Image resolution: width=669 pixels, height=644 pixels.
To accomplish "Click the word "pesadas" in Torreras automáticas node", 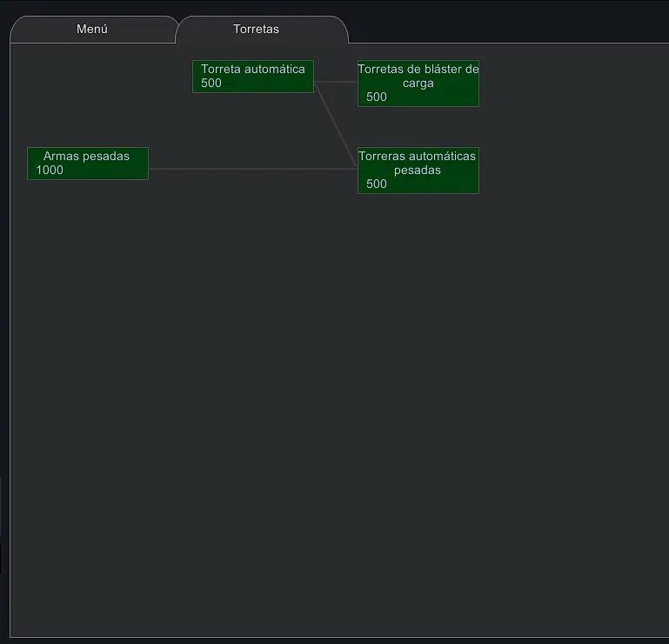I will tap(418, 171).
